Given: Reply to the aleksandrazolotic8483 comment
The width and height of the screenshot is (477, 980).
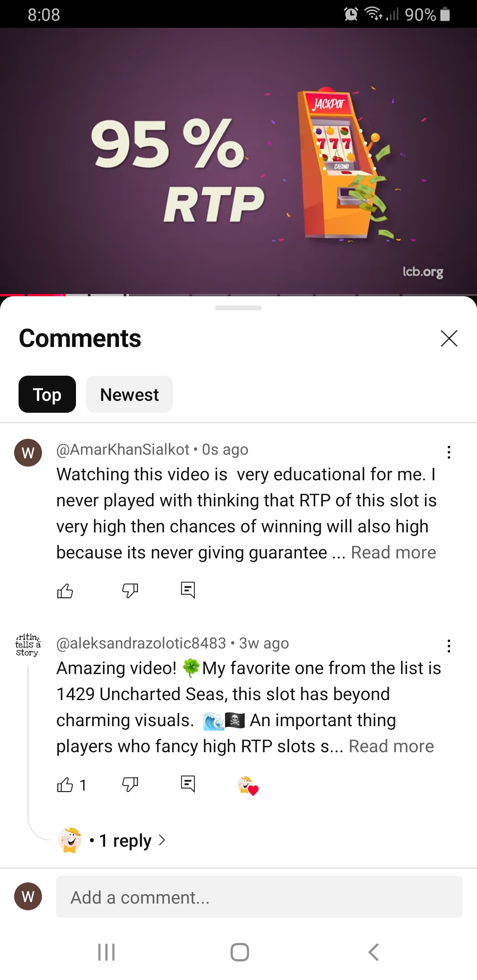Looking at the screenshot, I should [x=188, y=784].
